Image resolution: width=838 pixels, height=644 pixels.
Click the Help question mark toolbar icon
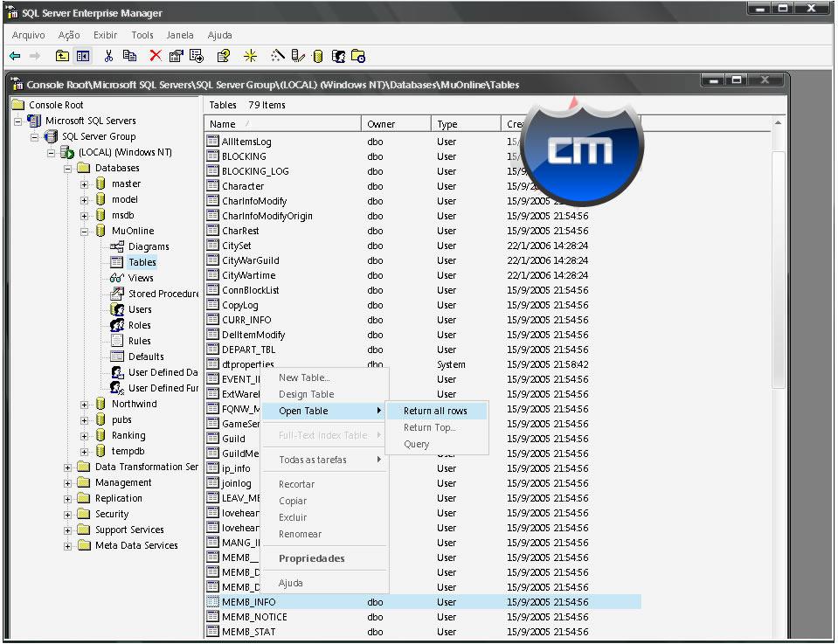click(x=224, y=56)
